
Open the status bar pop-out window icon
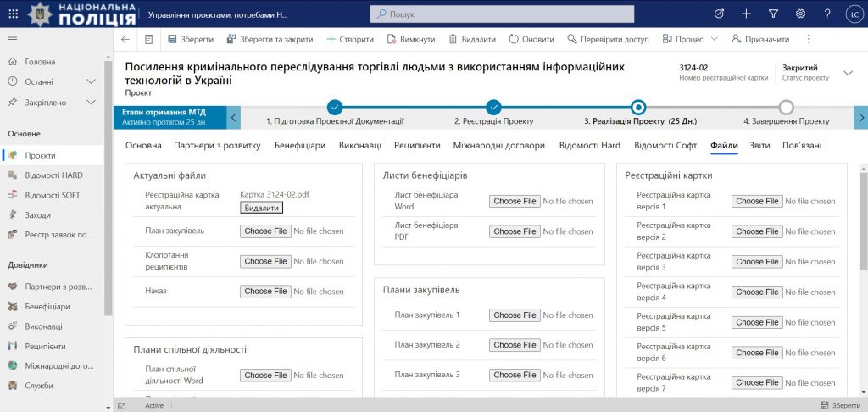point(122,405)
